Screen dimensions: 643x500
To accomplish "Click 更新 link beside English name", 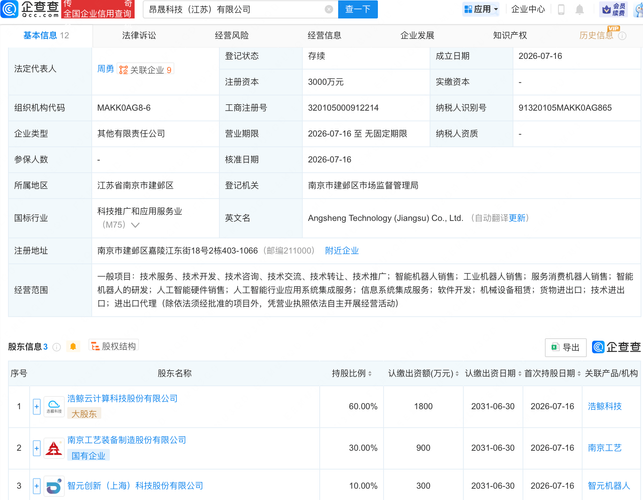I will coord(517,218).
